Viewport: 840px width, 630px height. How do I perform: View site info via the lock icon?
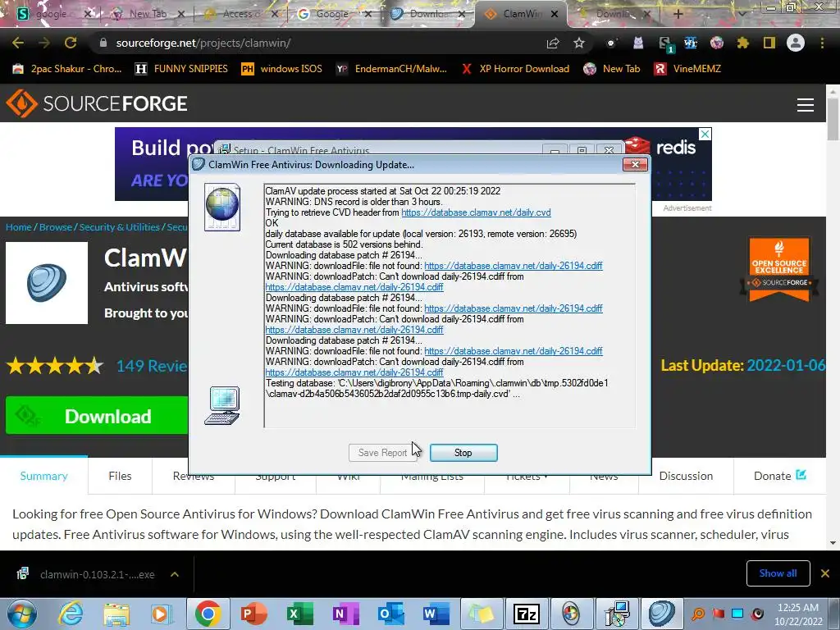tap(103, 43)
